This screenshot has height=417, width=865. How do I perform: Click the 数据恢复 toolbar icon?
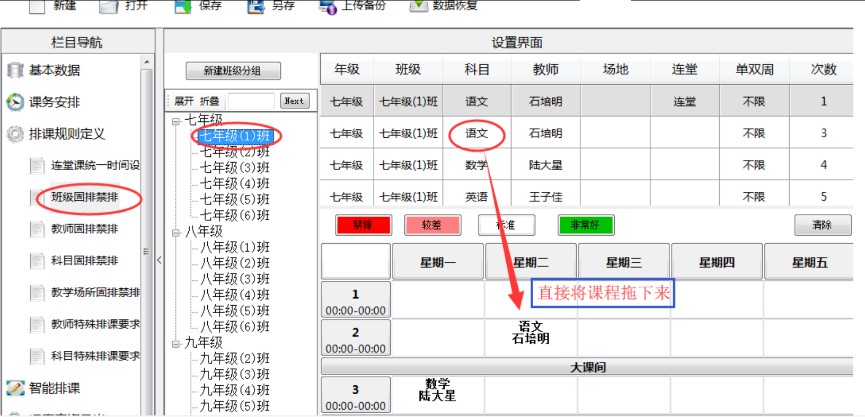pos(418,7)
